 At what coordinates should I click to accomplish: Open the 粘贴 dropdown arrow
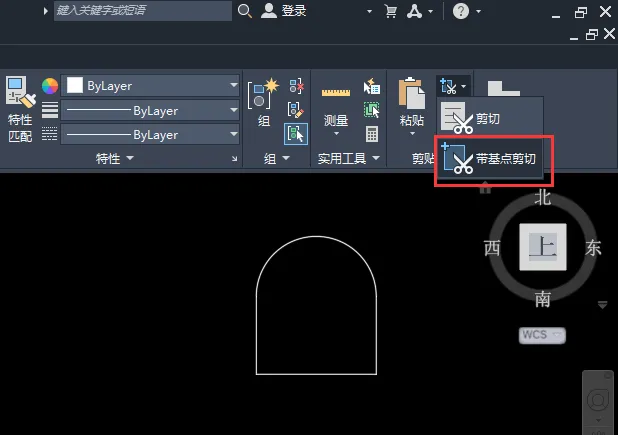tap(412, 134)
